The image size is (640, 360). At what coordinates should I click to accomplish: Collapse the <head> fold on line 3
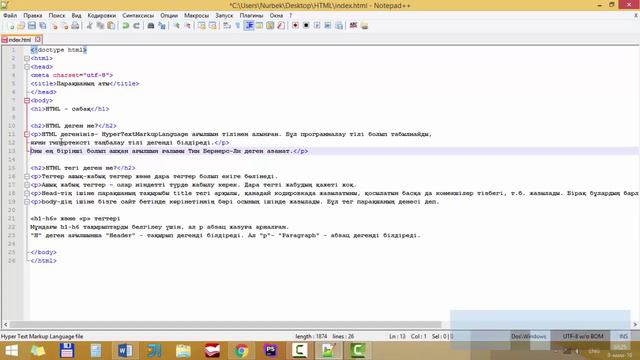[27, 67]
